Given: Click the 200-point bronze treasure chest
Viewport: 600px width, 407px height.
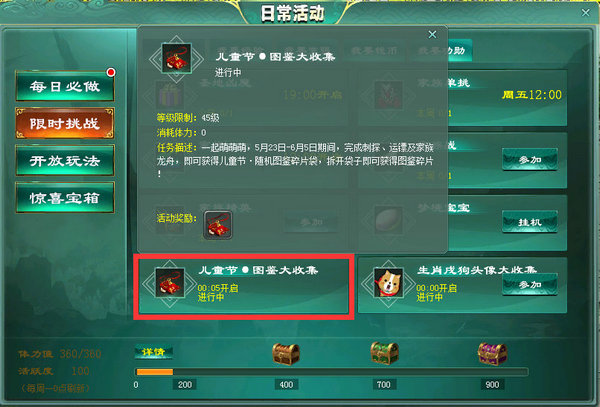Looking at the screenshot, I should (x=286, y=354).
